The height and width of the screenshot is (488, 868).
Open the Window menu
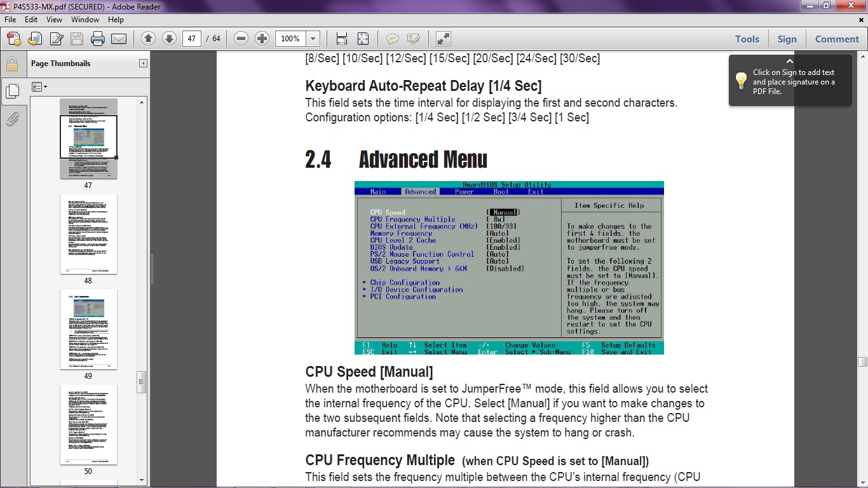(85, 20)
